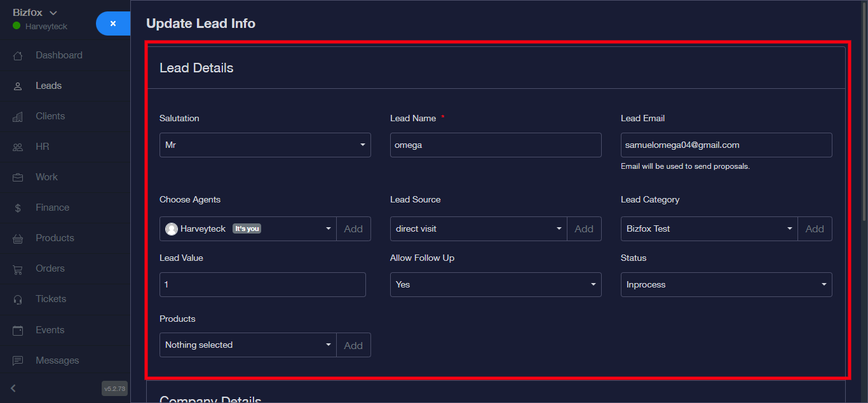Viewport: 868px width, 403px height.
Task: Click Add button next to Lead Source
Action: click(x=583, y=229)
